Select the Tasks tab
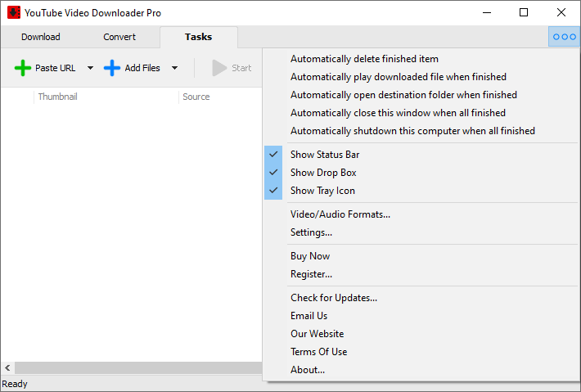The width and height of the screenshot is (581, 392). tap(199, 37)
